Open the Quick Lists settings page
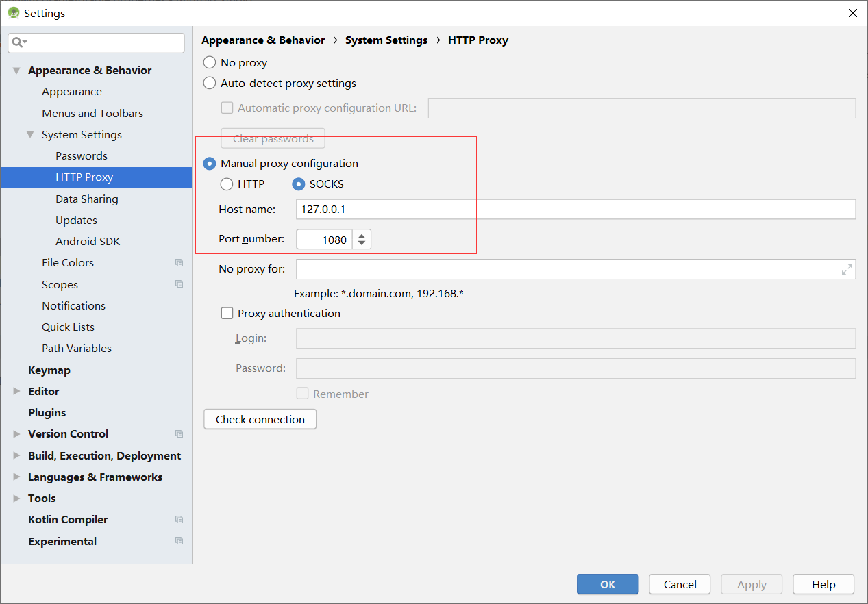The image size is (868, 604). pyautogui.click(x=68, y=327)
